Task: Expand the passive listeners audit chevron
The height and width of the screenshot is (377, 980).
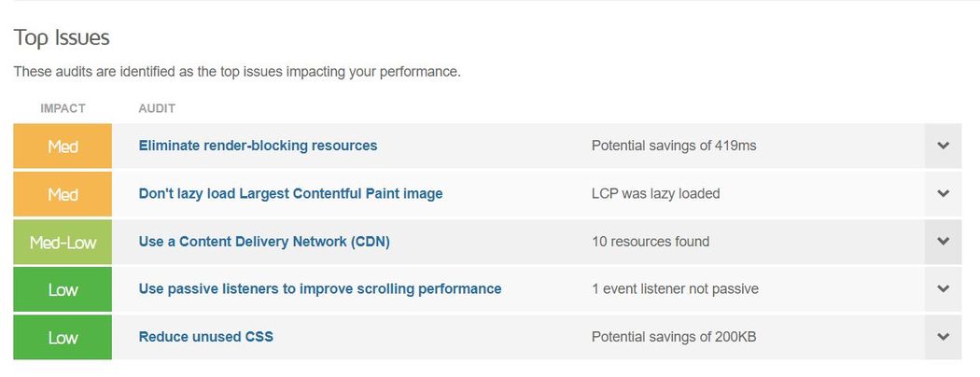Action: (943, 289)
